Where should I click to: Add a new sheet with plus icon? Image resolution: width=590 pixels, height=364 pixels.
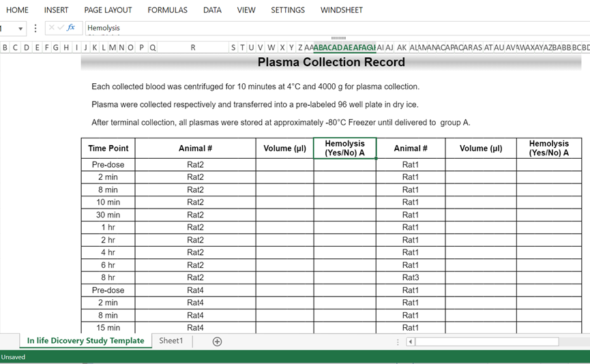point(217,342)
